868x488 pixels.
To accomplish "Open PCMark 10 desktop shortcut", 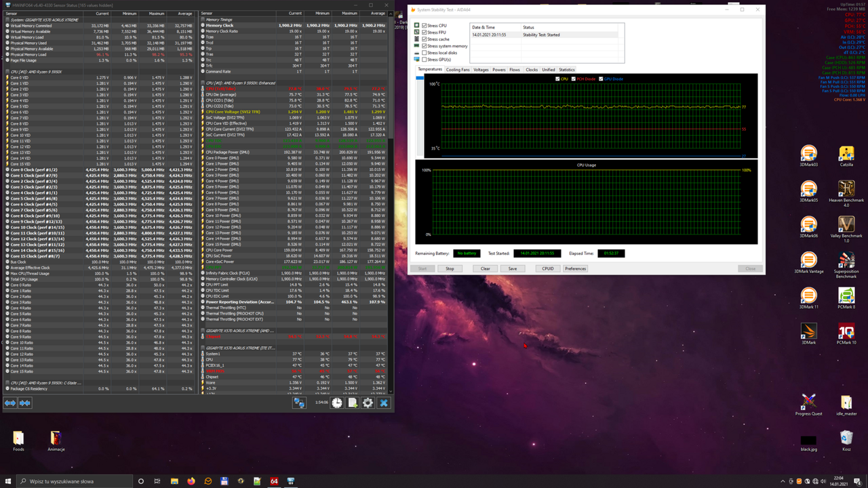I will pos(846,333).
